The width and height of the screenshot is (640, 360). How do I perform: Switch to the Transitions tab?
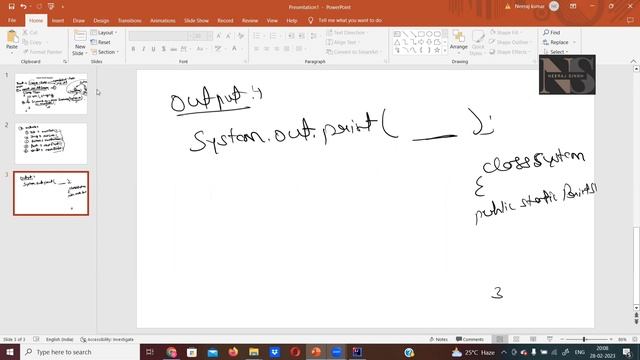click(129, 20)
